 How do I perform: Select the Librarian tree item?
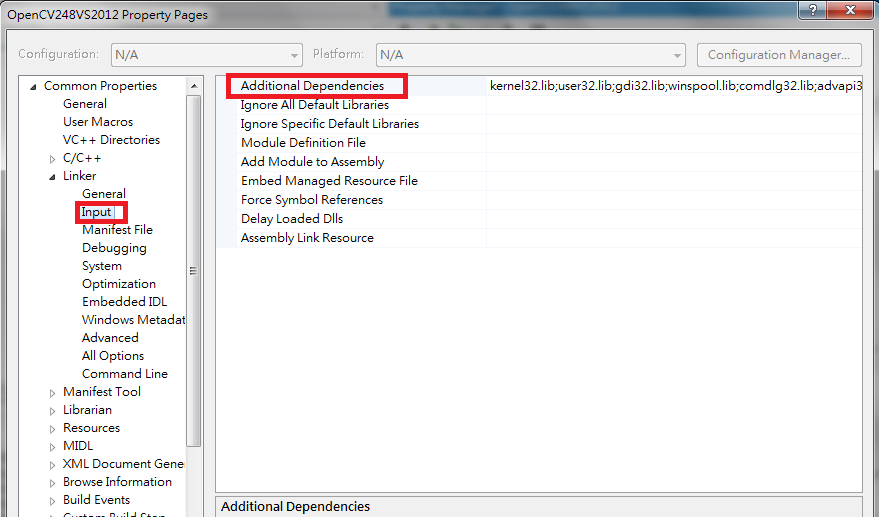coord(87,409)
